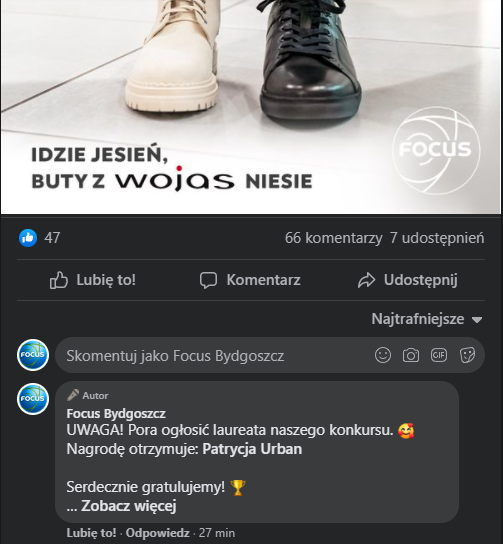The width and height of the screenshot is (503, 544).
Task: Click the speech bubble Komentarz icon
Action: (208, 280)
